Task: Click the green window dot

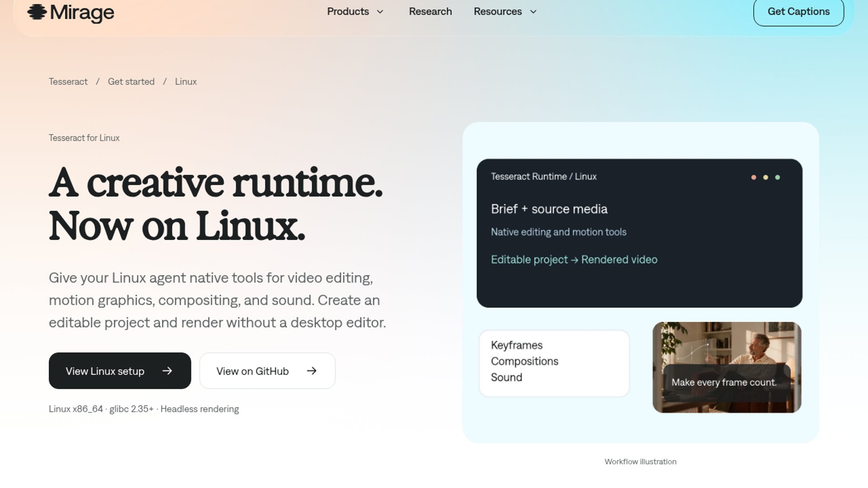Action: click(x=778, y=177)
